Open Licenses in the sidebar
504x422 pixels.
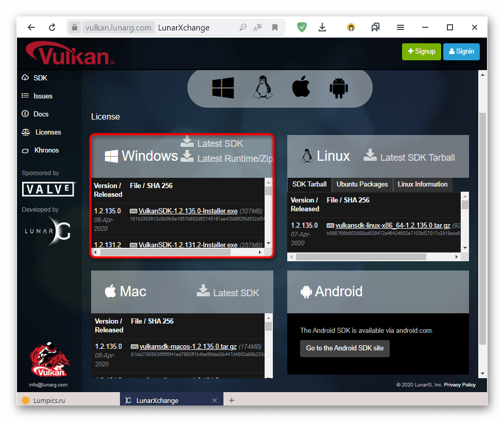(42, 132)
